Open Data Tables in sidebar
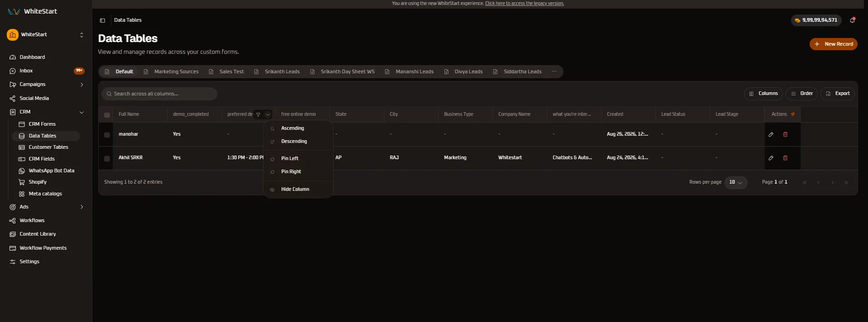Image resolution: width=868 pixels, height=322 pixels. point(46,136)
